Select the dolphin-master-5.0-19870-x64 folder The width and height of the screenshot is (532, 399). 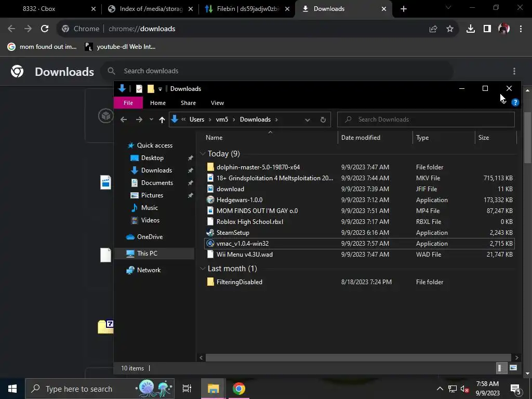(x=258, y=167)
